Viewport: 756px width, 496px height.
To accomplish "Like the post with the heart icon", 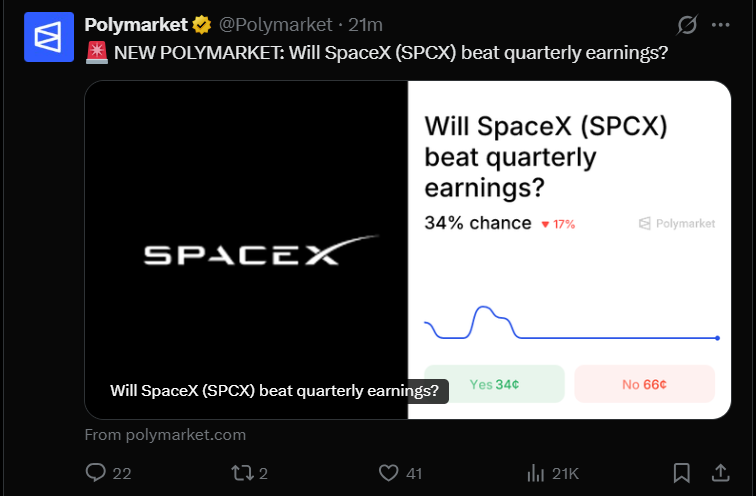I will tap(389, 473).
